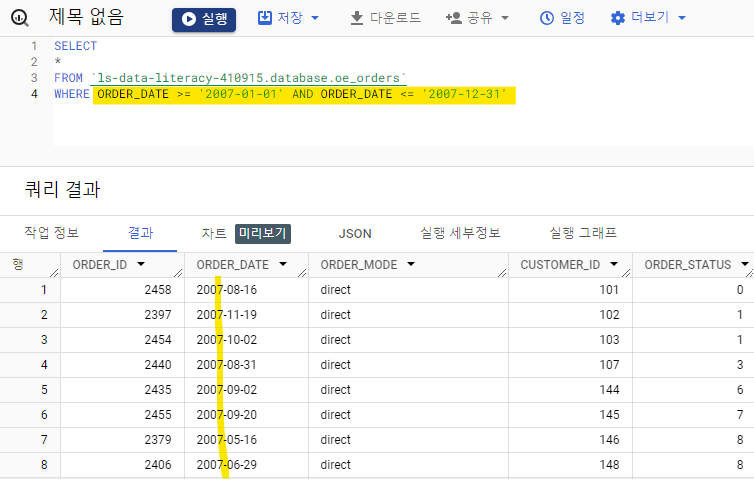Open ORDER_STATUS column sort dropdown
This screenshot has width=754, height=484.
(x=745, y=264)
